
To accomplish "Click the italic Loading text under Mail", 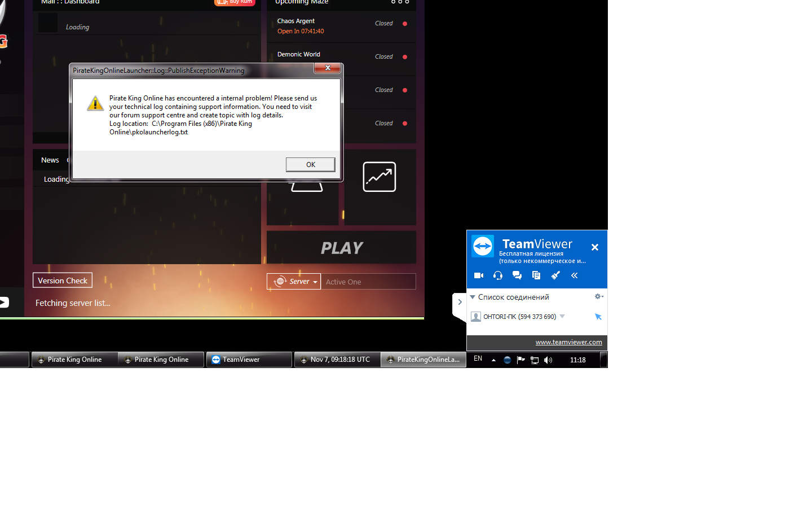I will [x=78, y=27].
